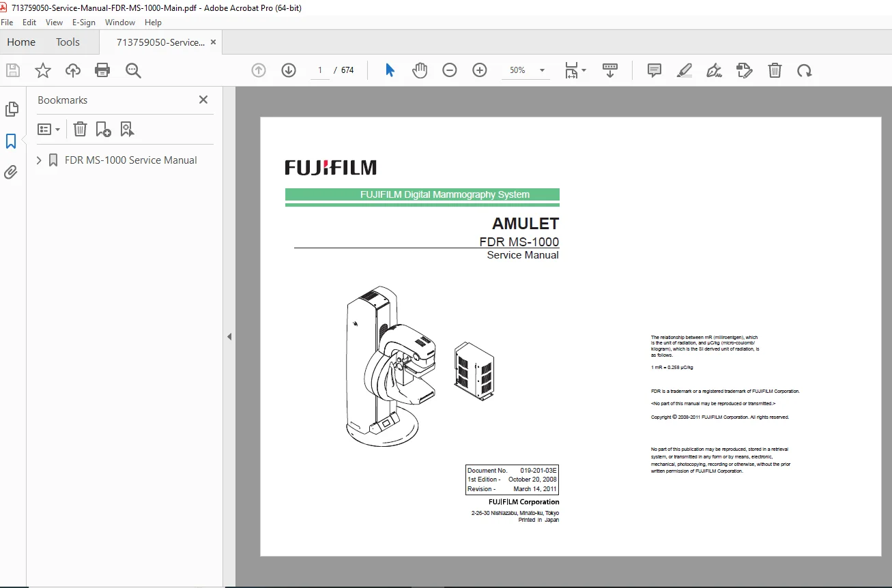Click the 1st Edition October 20, 2008 row
The image size is (892, 588).
click(x=513, y=480)
